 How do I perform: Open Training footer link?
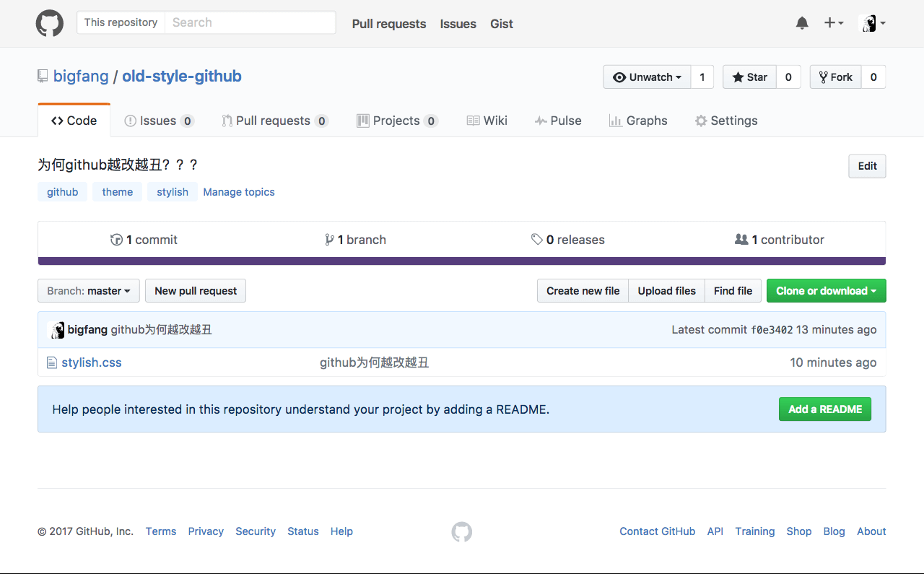pyautogui.click(x=755, y=531)
